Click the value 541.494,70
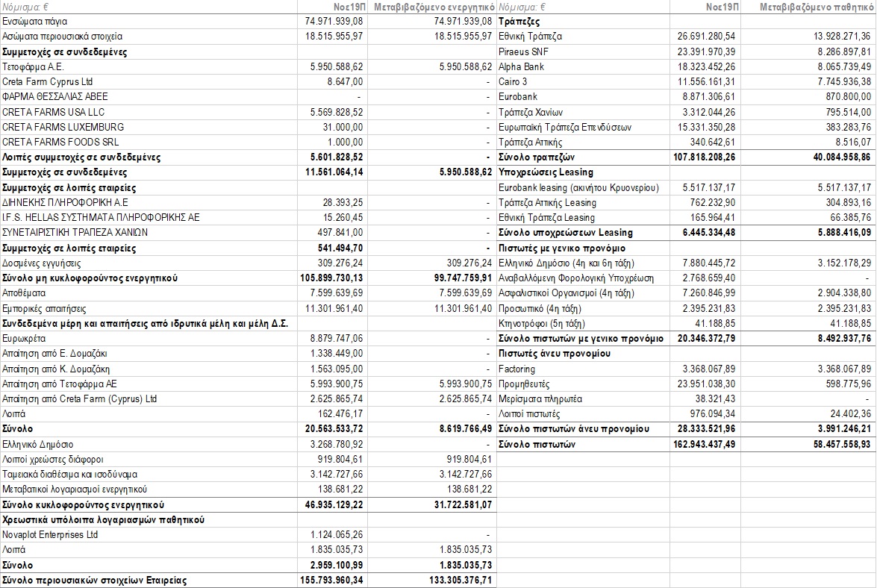Image resolution: width=877 pixels, height=588 pixels. 340,248
